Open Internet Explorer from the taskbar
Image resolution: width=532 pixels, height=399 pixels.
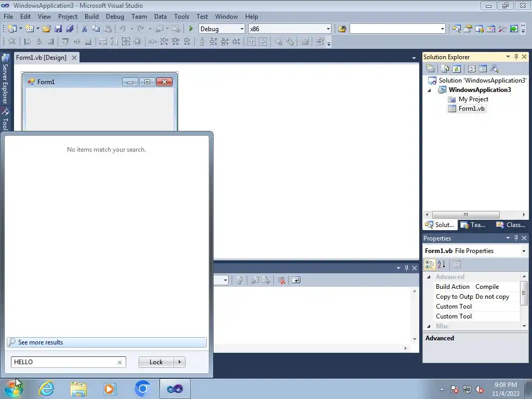(46, 389)
